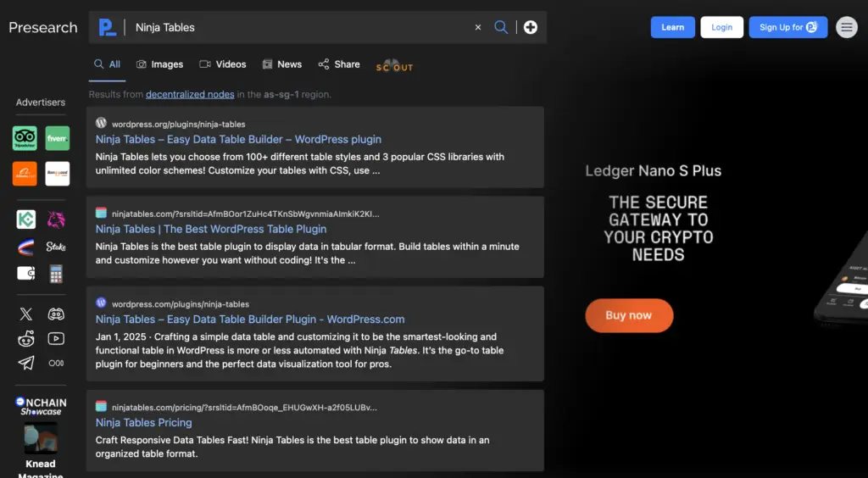Open Ninja Tables Pricing result
The image size is (868, 478).
143,422
